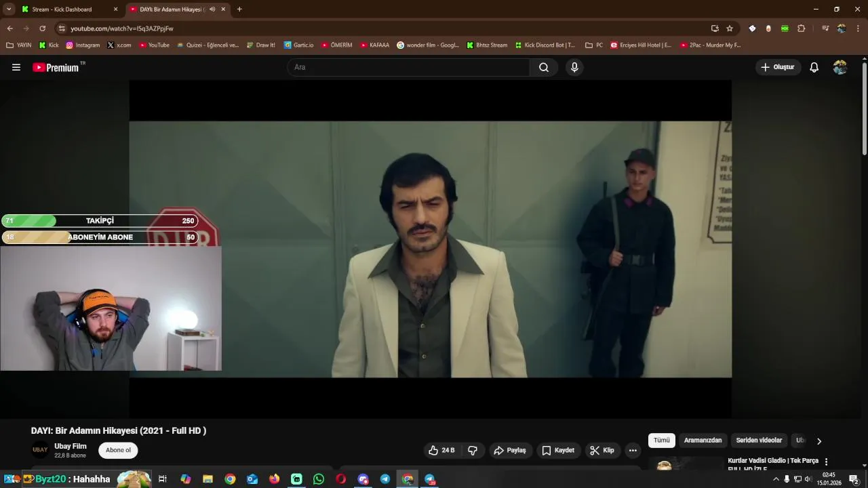Create a clip with the Klip button
The height and width of the screenshot is (488, 868).
click(602, 450)
